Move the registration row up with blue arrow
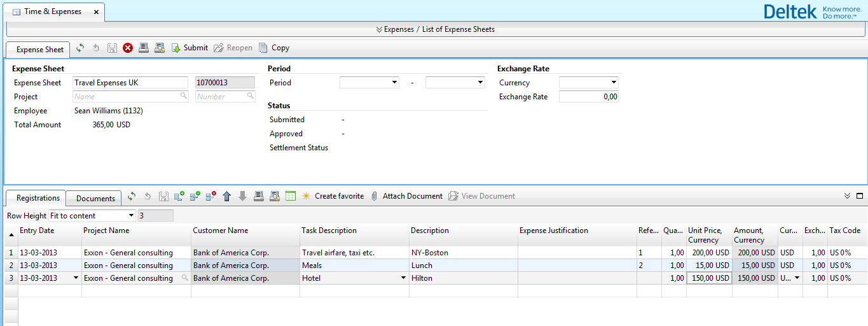Screen dimensions: 868x326 pyautogui.click(x=227, y=196)
